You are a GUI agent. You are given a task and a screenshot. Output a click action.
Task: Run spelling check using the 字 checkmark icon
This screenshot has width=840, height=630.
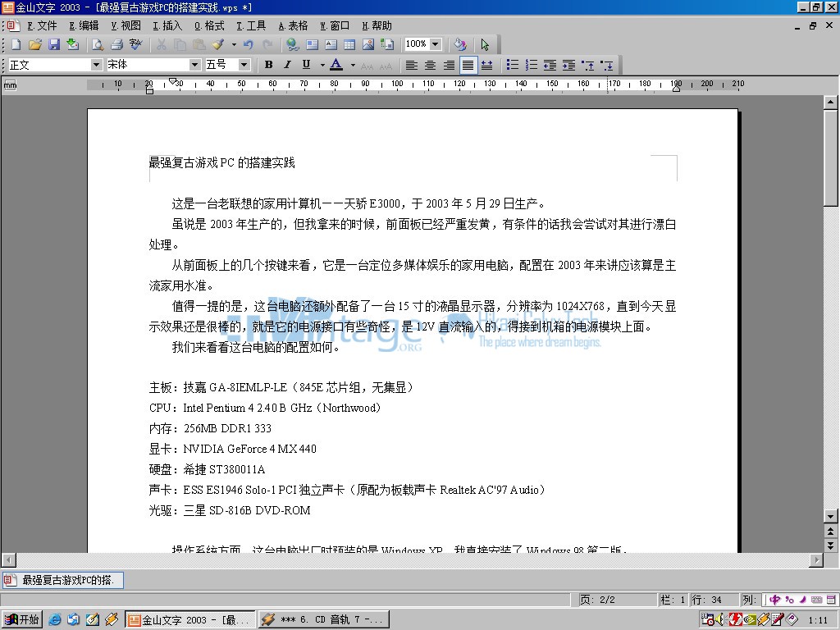click(135, 44)
